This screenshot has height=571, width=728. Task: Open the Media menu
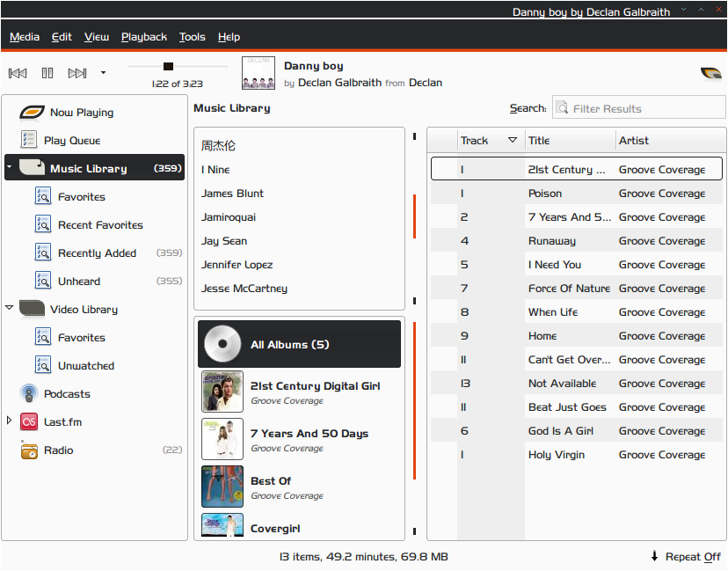25,37
